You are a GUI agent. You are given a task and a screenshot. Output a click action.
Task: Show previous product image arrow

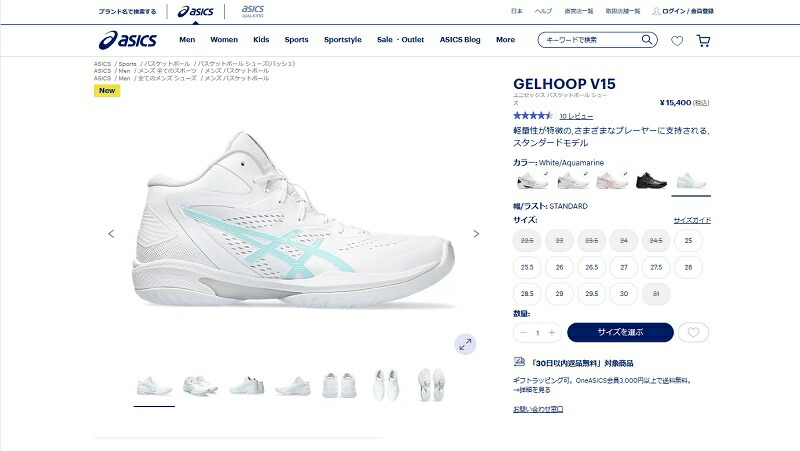(x=111, y=234)
